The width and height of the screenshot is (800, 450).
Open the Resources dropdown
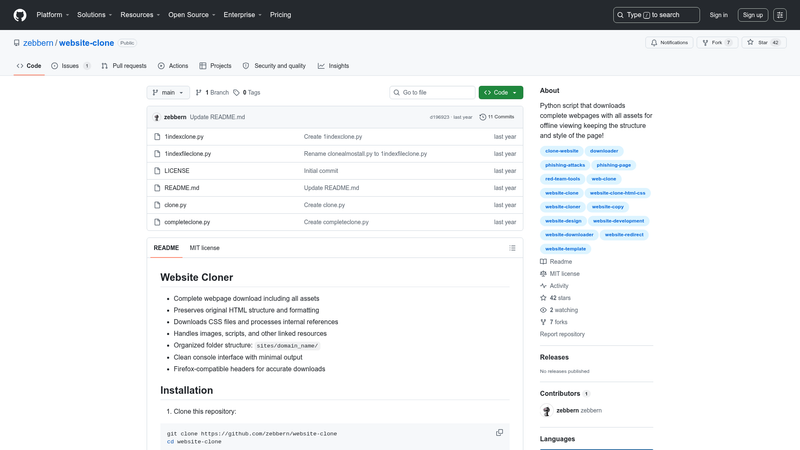coord(140,15)
